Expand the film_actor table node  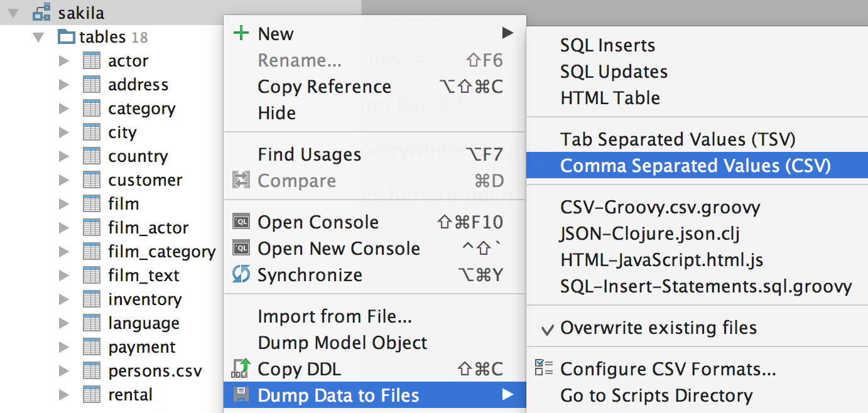tap(63, 228)
